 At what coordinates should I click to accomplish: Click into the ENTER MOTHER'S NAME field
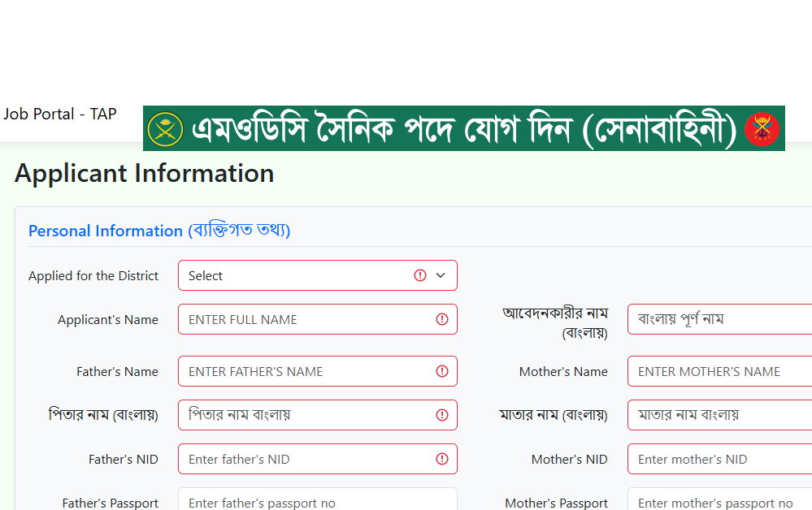click(x=720, y=371)
